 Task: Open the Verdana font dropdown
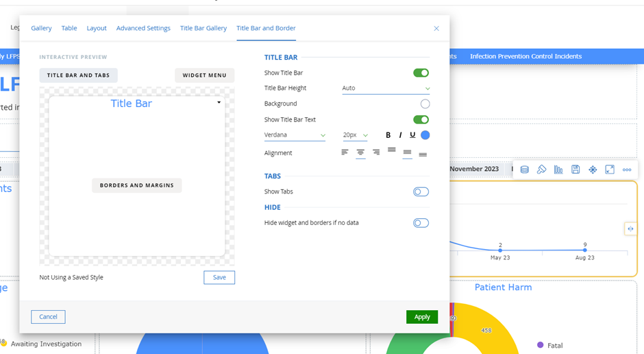[x=295, y=135]
